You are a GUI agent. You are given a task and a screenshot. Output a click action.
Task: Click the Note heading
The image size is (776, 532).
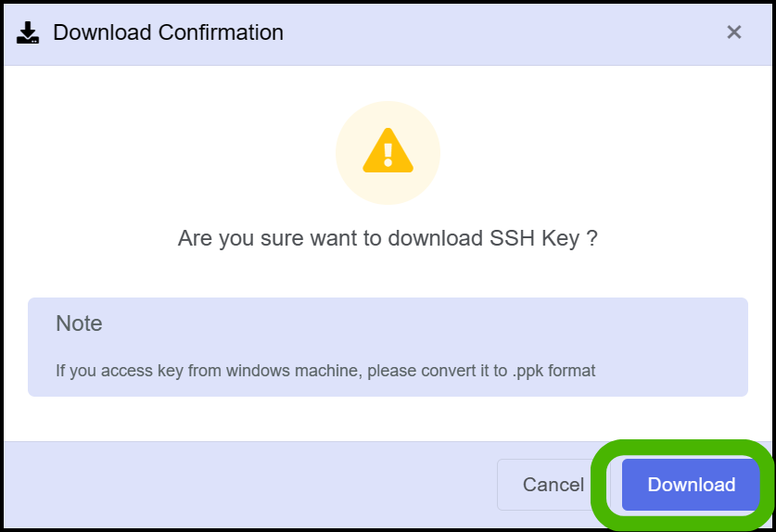point(79,323)
